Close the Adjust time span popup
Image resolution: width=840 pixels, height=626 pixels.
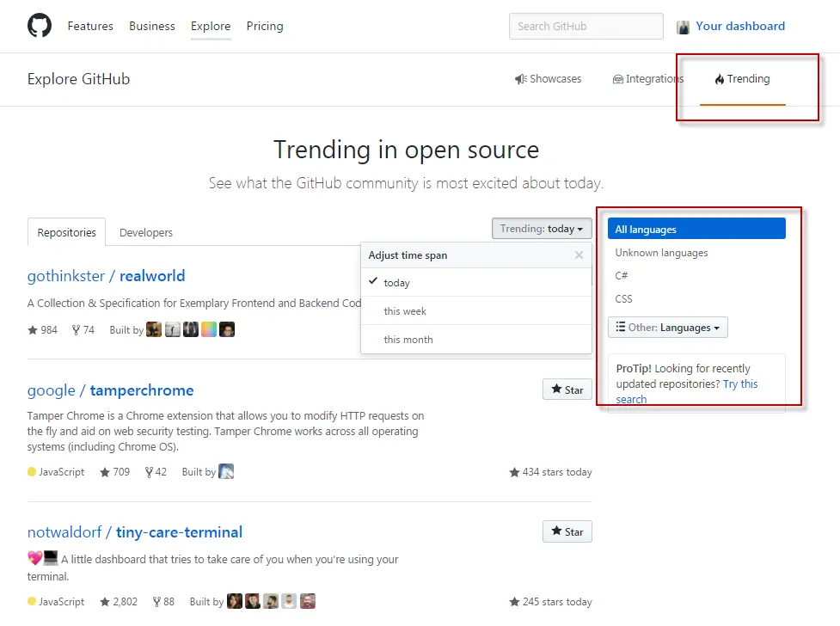point(579,255)
